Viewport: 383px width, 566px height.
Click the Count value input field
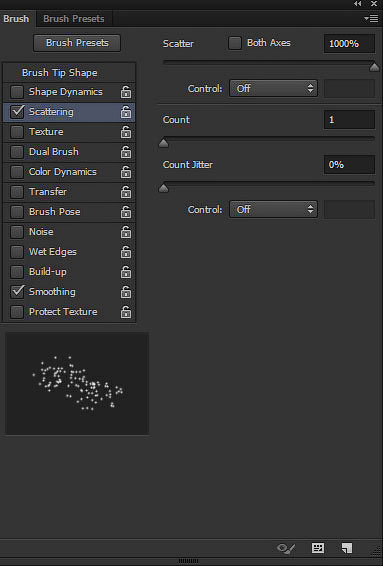pyautogui.click(x=349, y=119)
